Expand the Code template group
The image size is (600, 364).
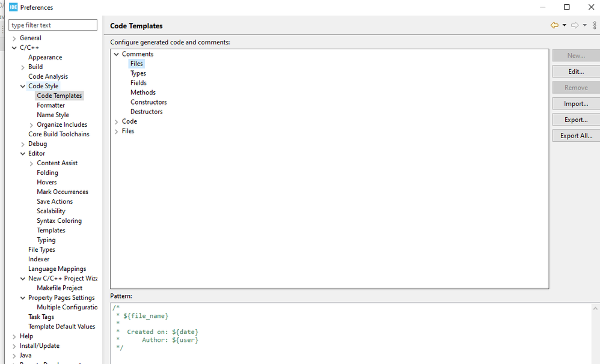click(116, 121)
